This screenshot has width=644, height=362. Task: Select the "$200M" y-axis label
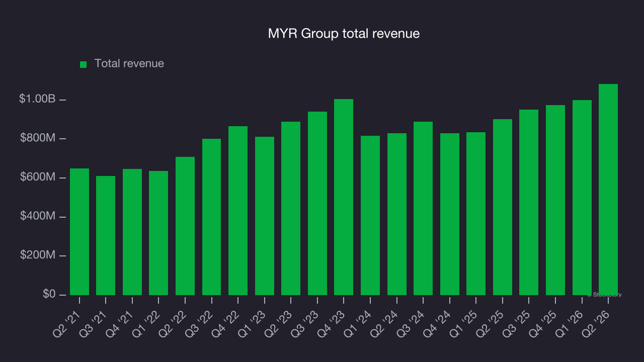38,255
